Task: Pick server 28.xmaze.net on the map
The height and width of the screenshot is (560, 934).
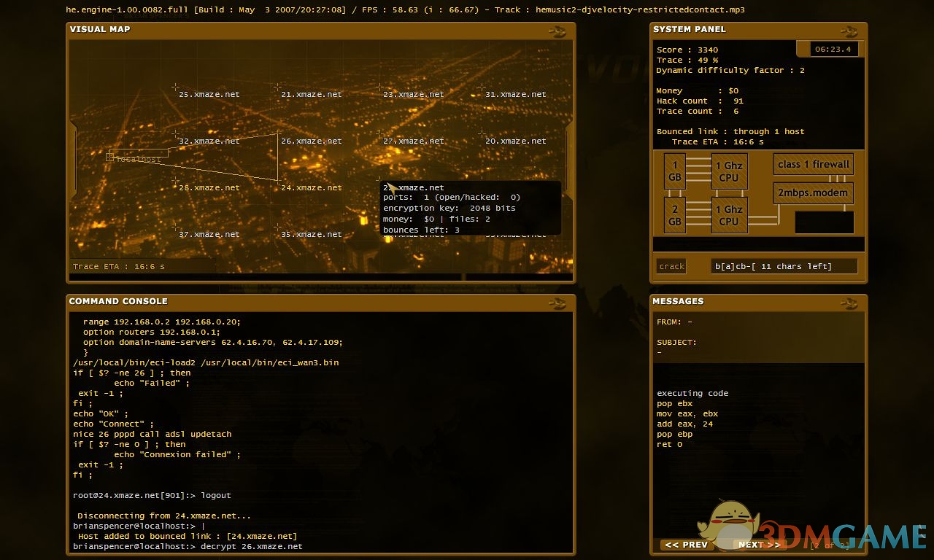Action: click(209, 188)
